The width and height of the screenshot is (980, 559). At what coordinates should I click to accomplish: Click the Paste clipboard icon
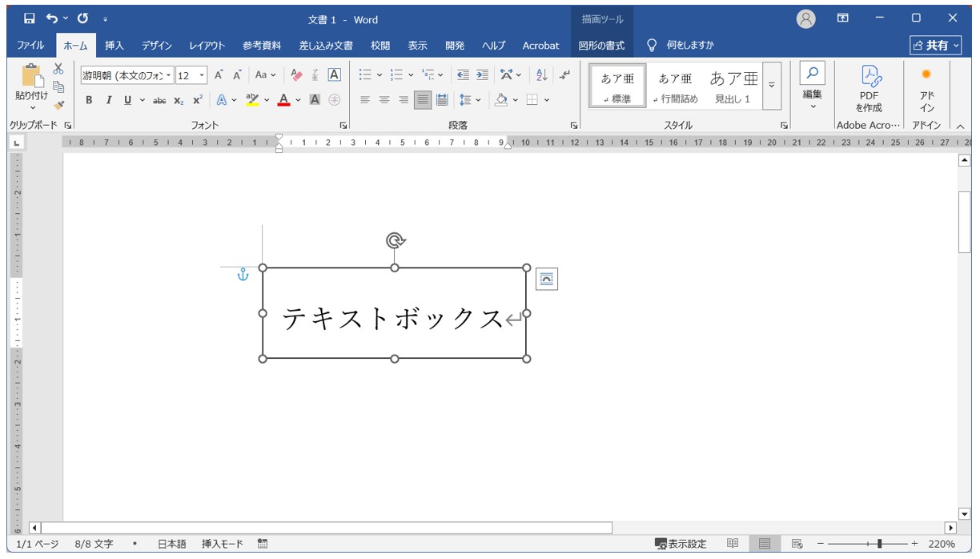pos(33,75)
